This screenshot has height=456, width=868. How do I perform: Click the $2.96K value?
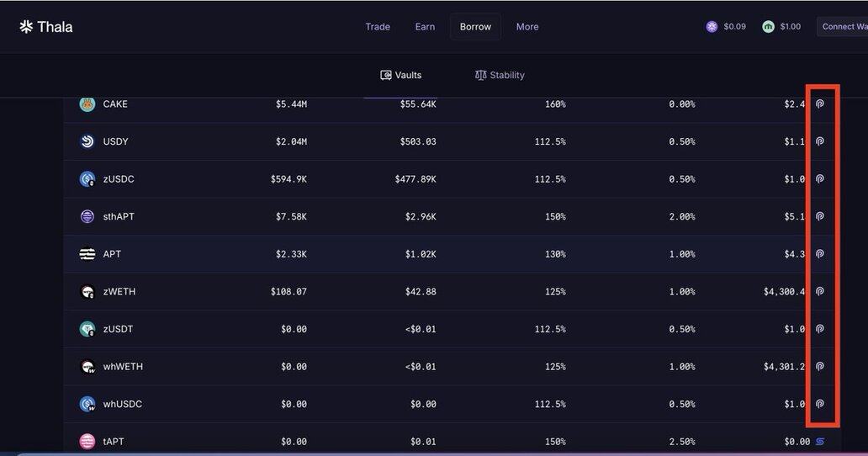(421, 216)
